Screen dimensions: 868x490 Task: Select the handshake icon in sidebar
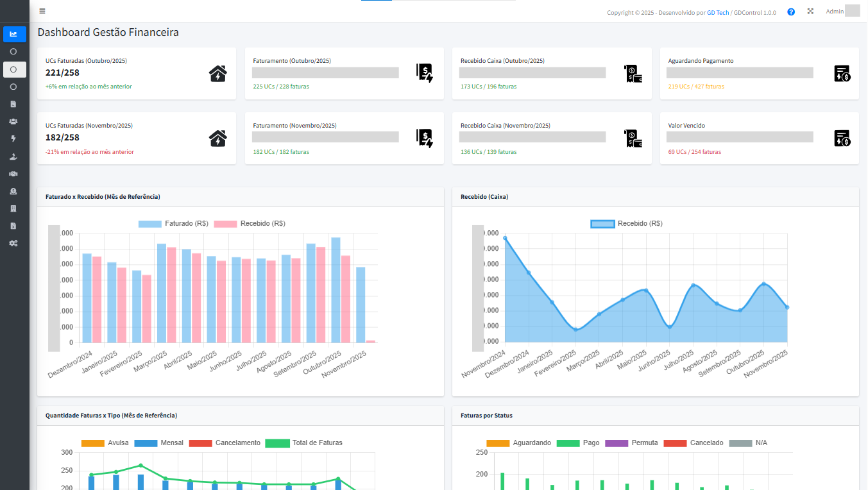[14, 174]
